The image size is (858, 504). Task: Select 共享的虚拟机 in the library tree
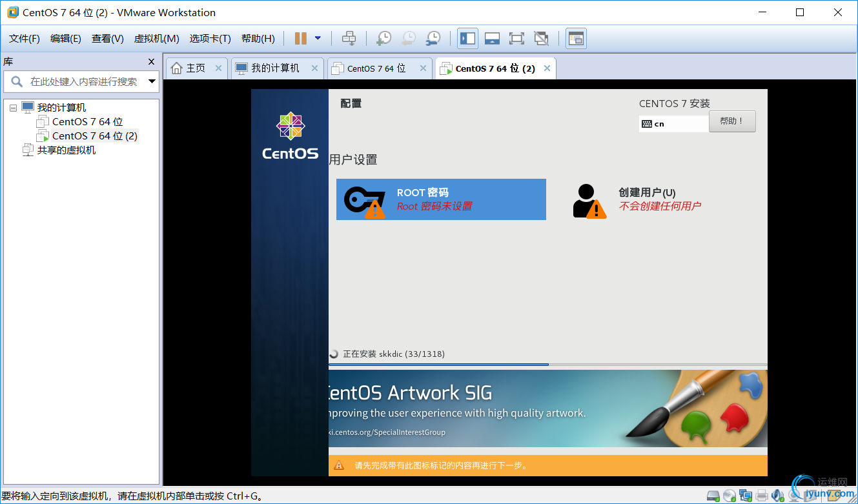click(66, 150)
